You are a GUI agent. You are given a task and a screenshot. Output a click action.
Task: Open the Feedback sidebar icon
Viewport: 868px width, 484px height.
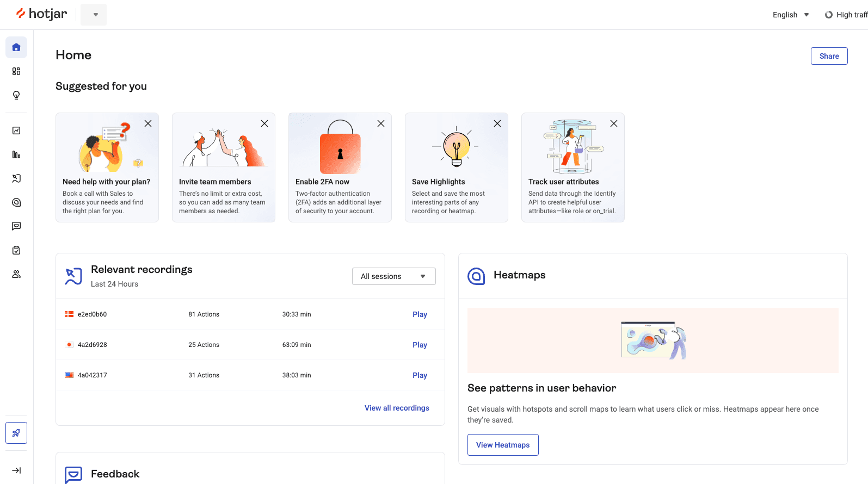[16, 226]
